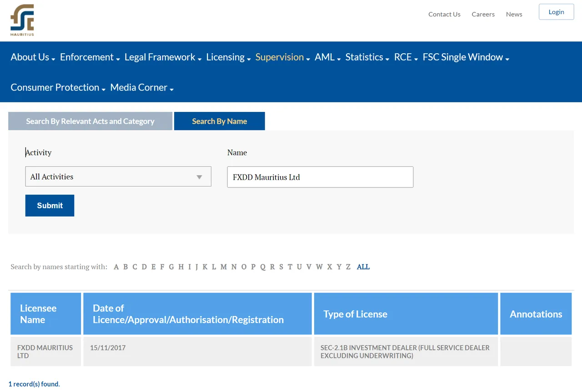Viewport: 582px width, 392px height.
Task: Filter names starting with letter S
Action: tap(281, 267)
